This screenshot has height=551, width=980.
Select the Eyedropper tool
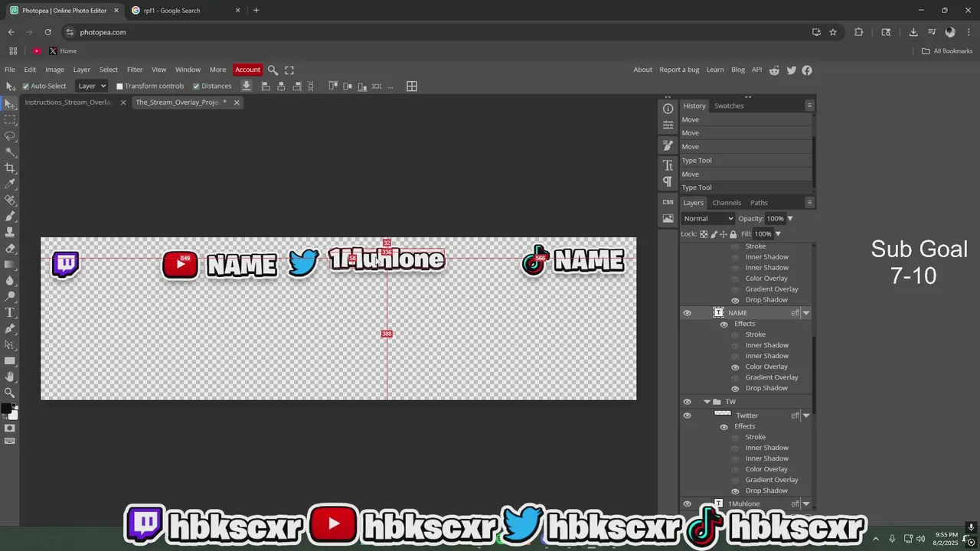click(10, 184)
